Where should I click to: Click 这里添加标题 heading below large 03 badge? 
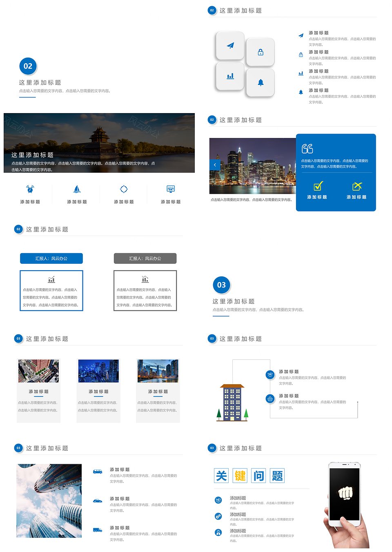point(233,301)
